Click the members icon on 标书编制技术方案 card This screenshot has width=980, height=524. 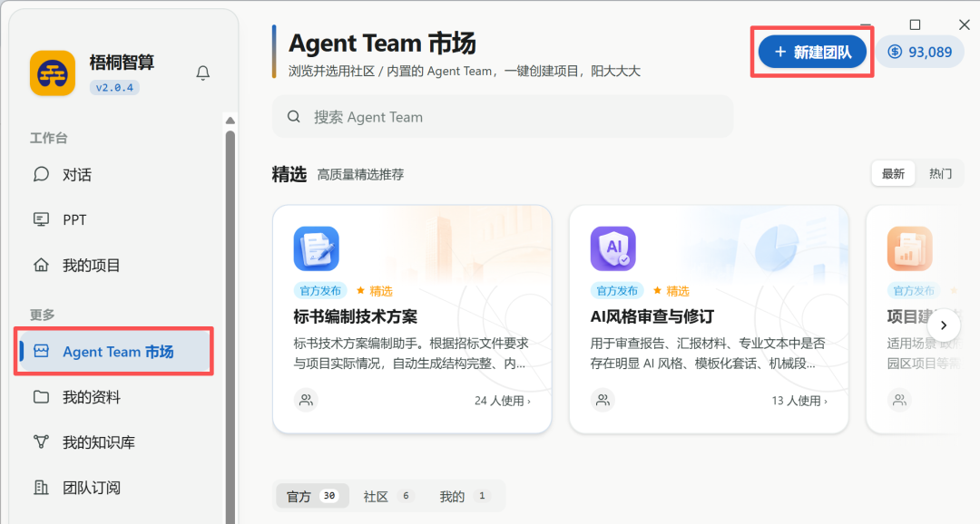[x=307, y=401]
